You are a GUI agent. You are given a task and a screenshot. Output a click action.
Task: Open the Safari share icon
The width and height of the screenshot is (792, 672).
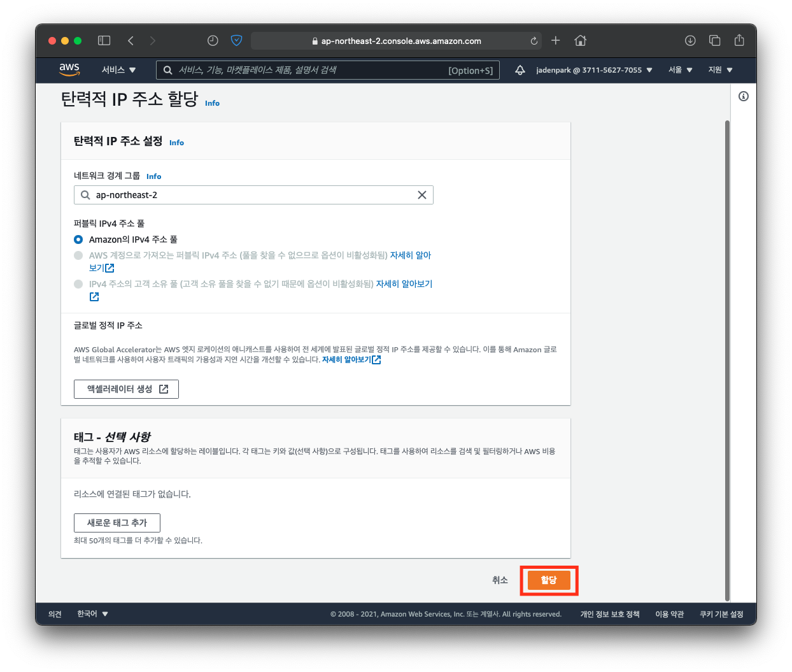pyautogui.click(x=739, y=40)
